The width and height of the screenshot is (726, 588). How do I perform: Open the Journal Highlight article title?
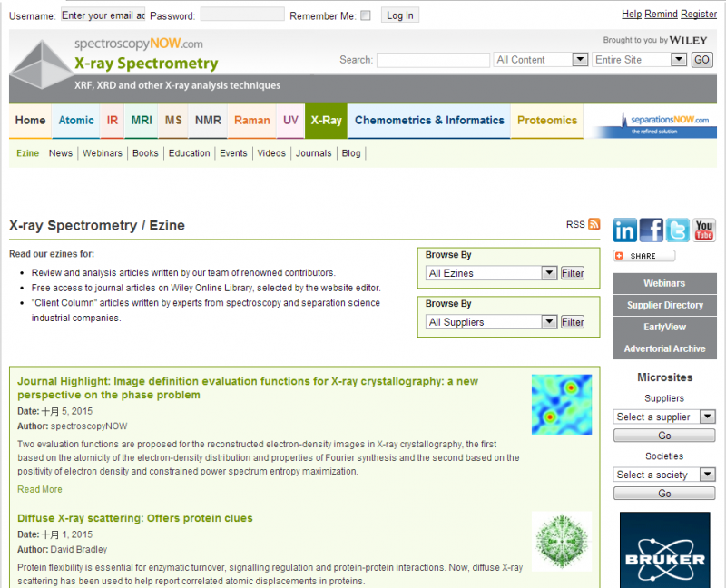pyautogui.click(x=248, y=388)
